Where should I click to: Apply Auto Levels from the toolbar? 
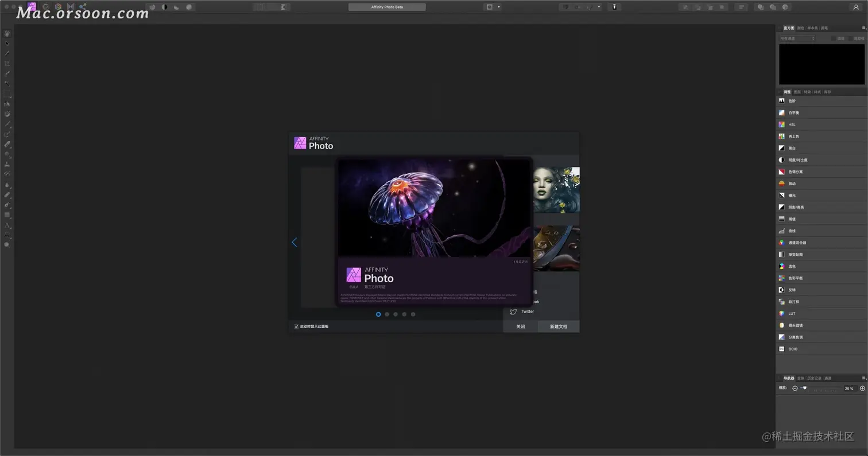[x=152, y=7]
